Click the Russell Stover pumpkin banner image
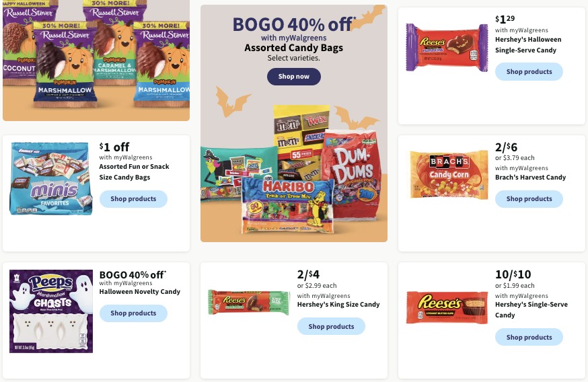Image resolution: width=588 pixels, height=382 pixels. pyautogui.click(x=96, y=60)
